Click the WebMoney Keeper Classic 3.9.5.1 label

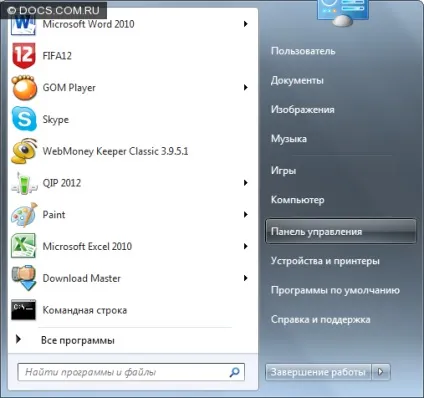pyautogui.click(x=115, y=151)
